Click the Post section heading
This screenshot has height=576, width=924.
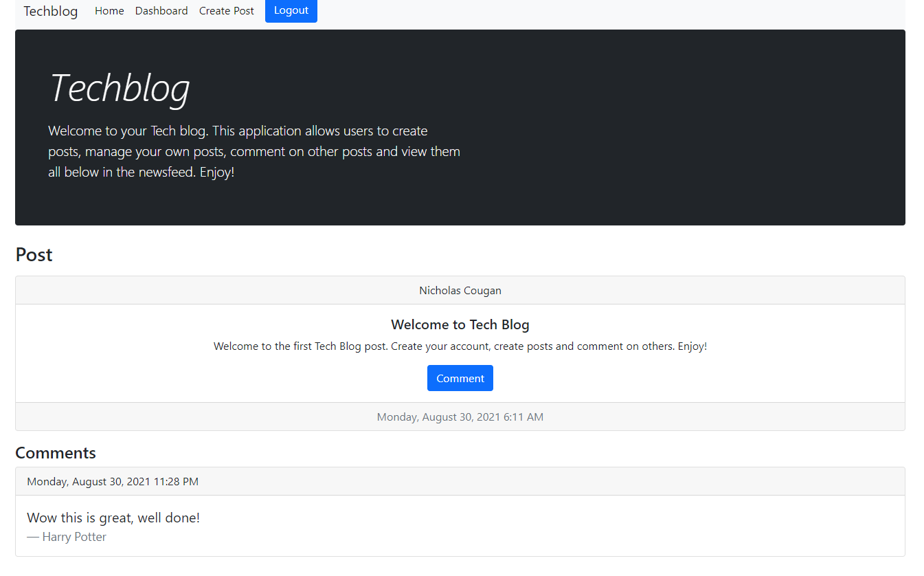tap(34, 254)
